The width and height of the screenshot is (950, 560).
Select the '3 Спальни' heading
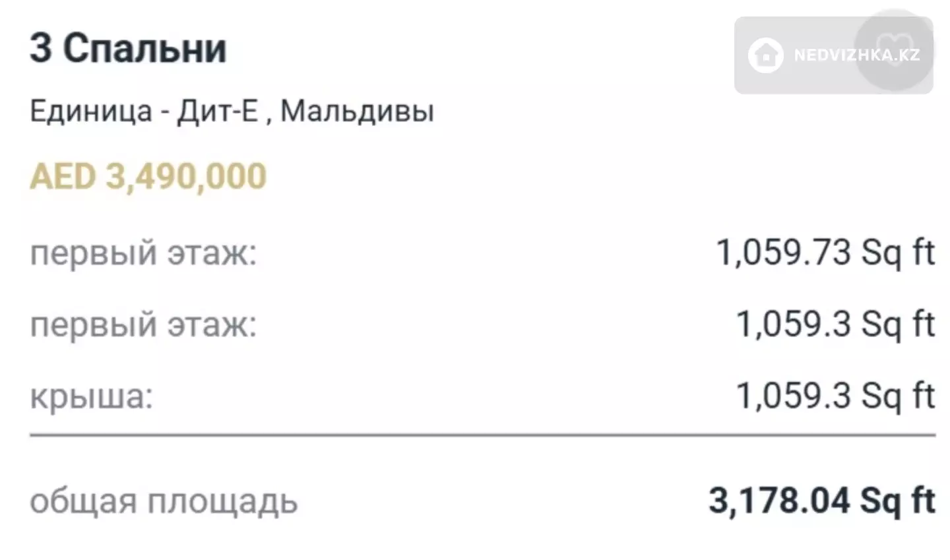(x=128, y=48)
